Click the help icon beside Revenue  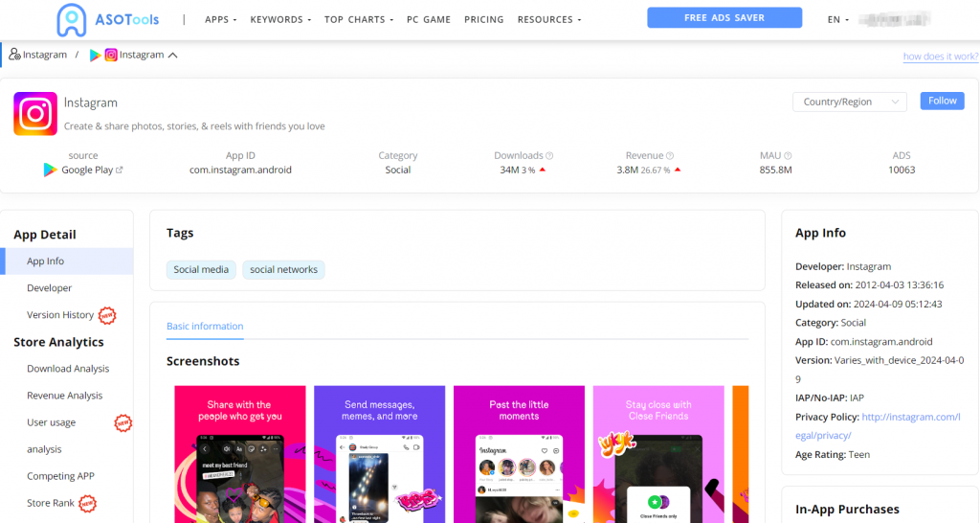[x=670, y=156]
